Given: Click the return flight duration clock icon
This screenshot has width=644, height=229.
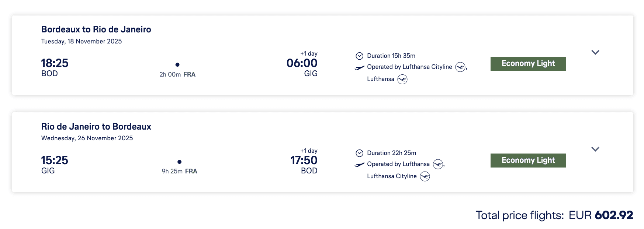Looking at the screenshot, I should coord(359,153).
